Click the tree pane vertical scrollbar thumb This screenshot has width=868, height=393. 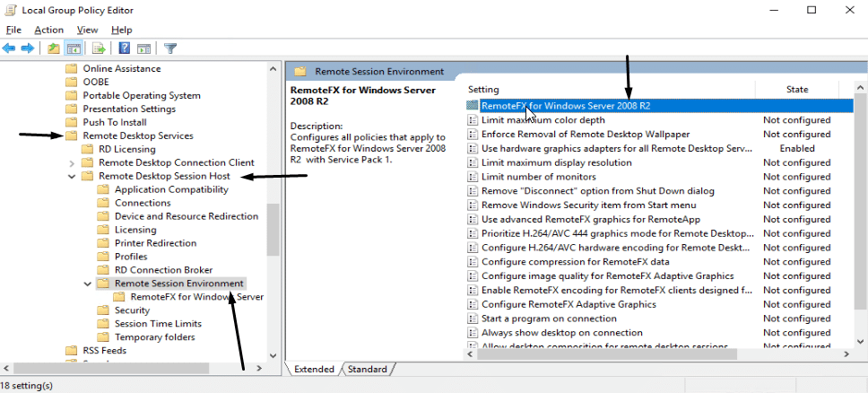pos(273,229)
